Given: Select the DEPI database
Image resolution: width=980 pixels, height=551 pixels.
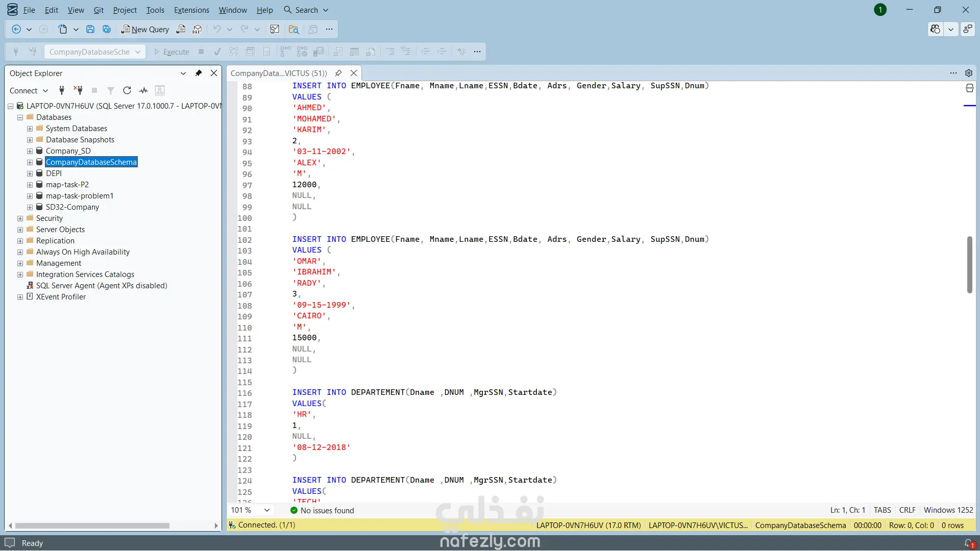Looking at the screenshot, I should point(54,173).
